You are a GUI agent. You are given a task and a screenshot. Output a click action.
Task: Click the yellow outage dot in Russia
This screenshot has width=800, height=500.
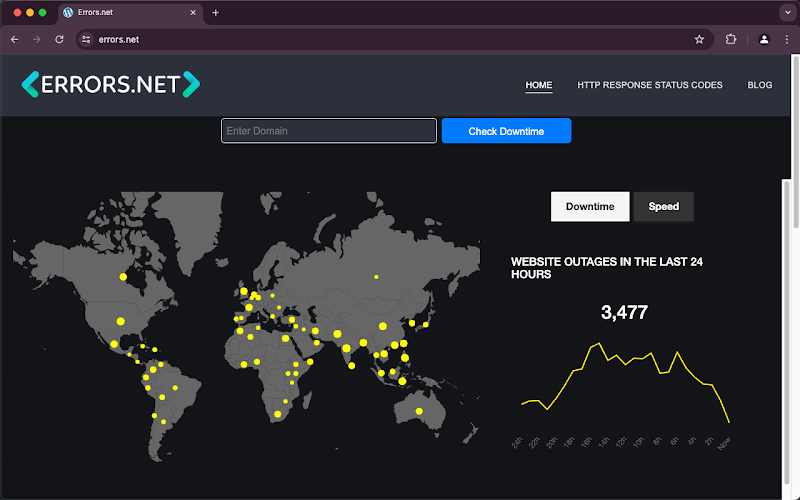coord(376,277)
